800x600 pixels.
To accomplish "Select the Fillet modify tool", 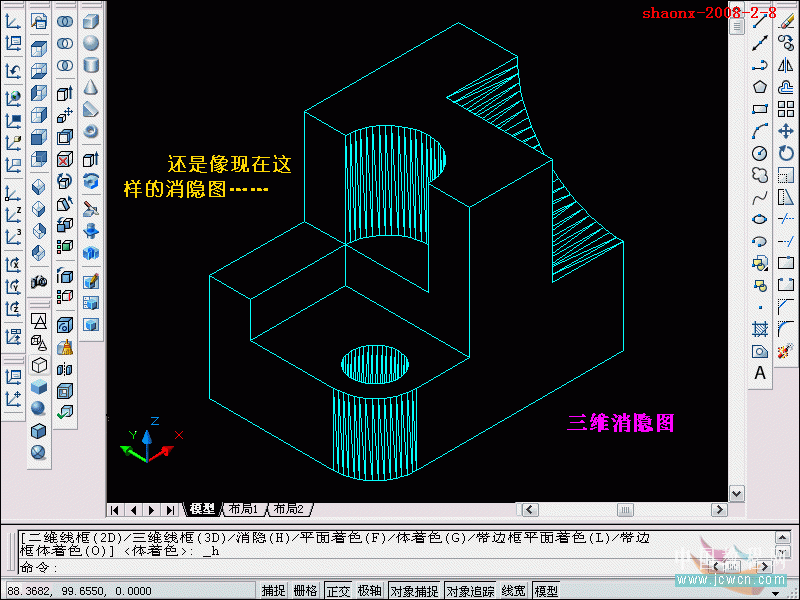I will tap(786, 329).
